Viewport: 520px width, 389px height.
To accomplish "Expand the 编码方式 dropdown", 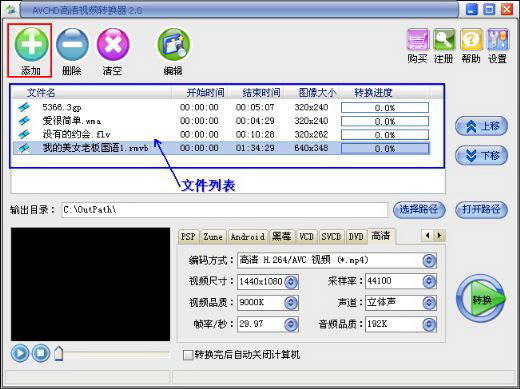I will (429, 261).
